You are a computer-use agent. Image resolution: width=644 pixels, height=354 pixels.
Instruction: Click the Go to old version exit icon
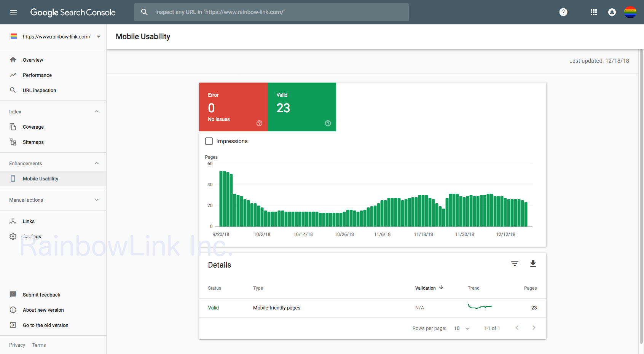click(13, 325)
